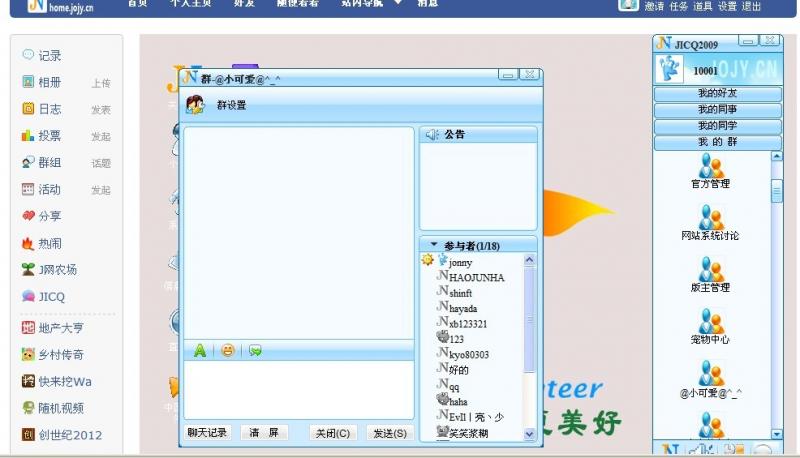Select participant hayada
The image size is (800, 458).
[463, 309]
